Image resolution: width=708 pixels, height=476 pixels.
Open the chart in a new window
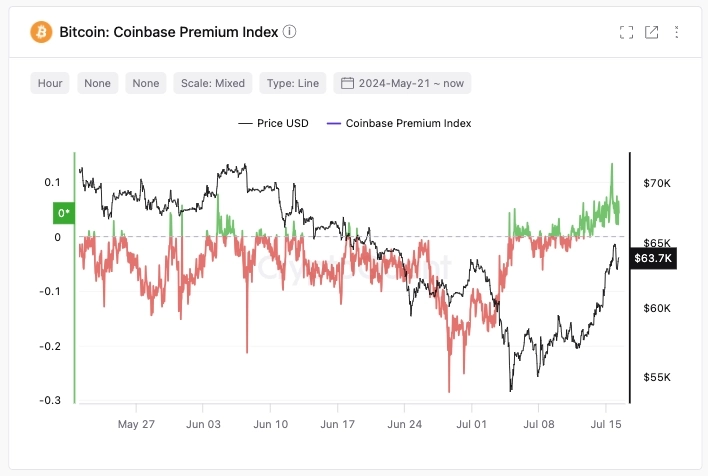[651, 32]
